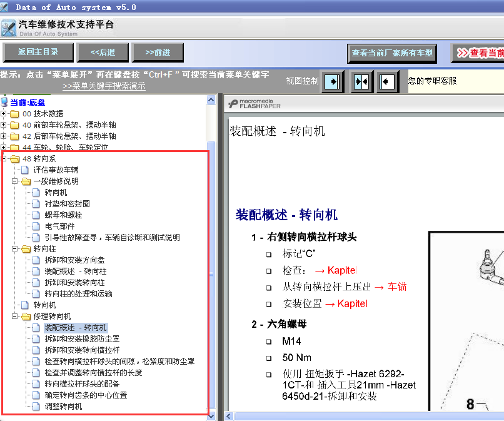The width and height of the screenshot is (504, 421).
Task: Click document icon beside 评估事故车辆
Action: [x=25, y=170]
